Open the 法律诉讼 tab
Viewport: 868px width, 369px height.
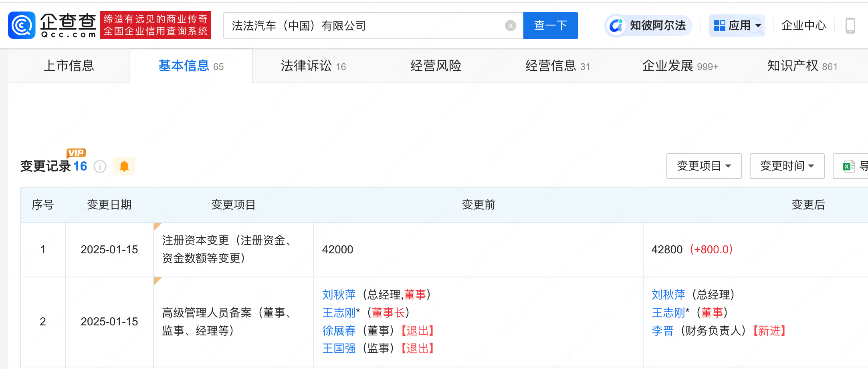click(313, 66)
